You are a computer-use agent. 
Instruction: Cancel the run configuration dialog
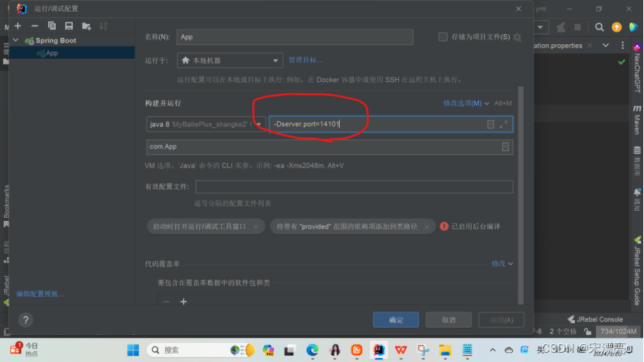point(448,319)
